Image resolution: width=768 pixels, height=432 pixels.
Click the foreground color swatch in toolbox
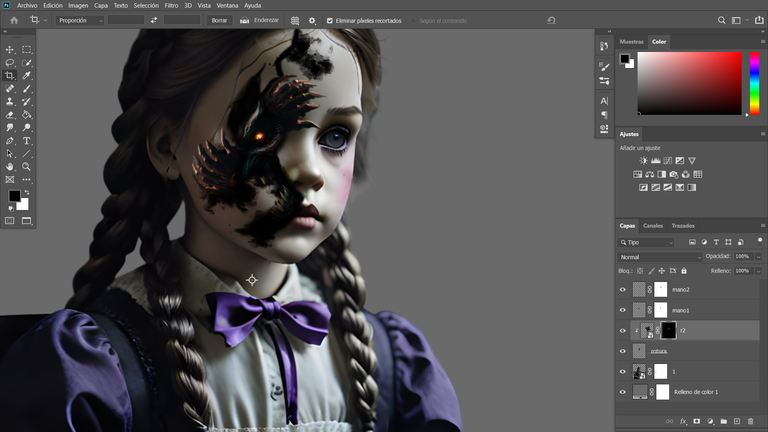pos(14,196)
